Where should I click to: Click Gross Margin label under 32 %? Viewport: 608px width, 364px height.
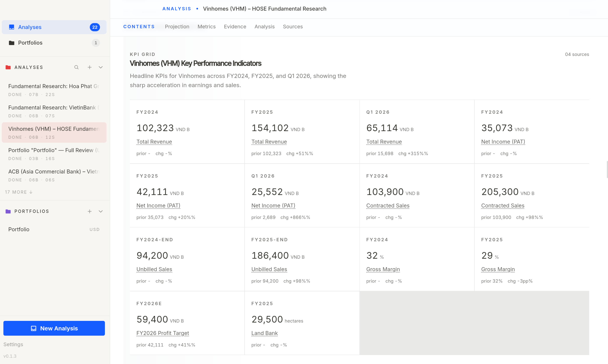pyautogui.click(x=383, y=269)
